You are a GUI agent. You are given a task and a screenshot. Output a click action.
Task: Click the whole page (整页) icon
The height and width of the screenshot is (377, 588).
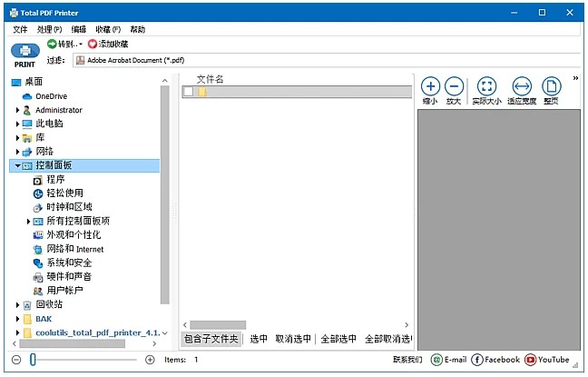coord(550,87)
